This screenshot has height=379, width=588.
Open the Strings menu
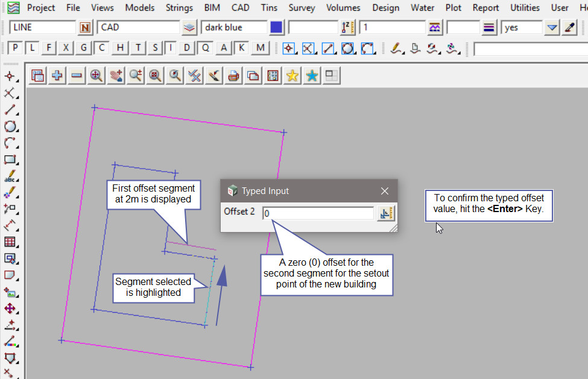[179, 8]
